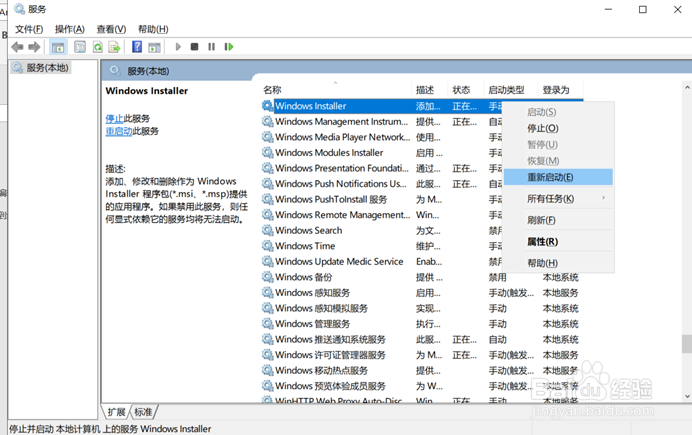Click the vertical scrollbar thumb

[x=687, y=344]
